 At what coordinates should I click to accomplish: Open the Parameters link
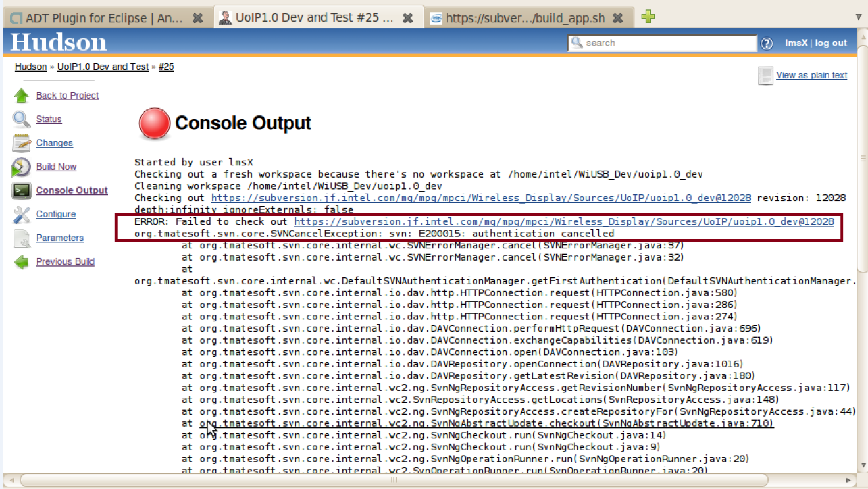[x=59, y=238]
